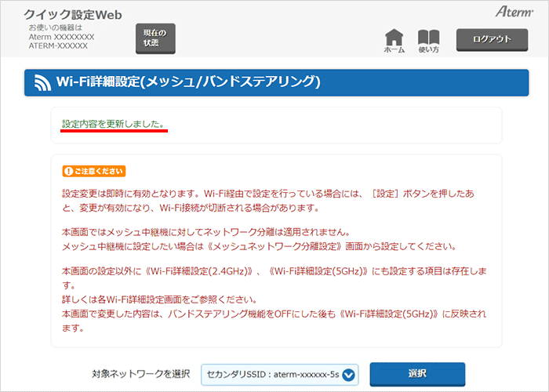Open the 使い方 book icon
This screenshot has width=549, height=392.
[x=428, y=36]
